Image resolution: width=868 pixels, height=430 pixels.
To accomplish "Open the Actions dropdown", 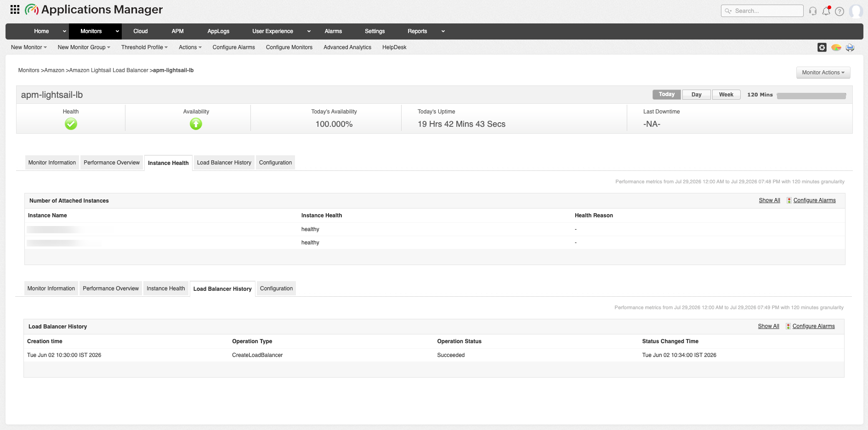I will point(190,47).
